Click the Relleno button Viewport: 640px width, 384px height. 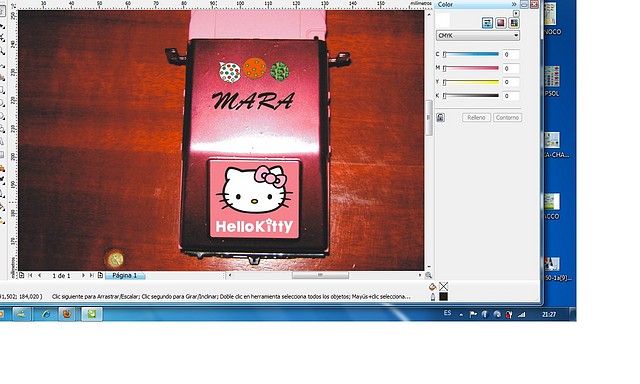(x=476, y=118)
